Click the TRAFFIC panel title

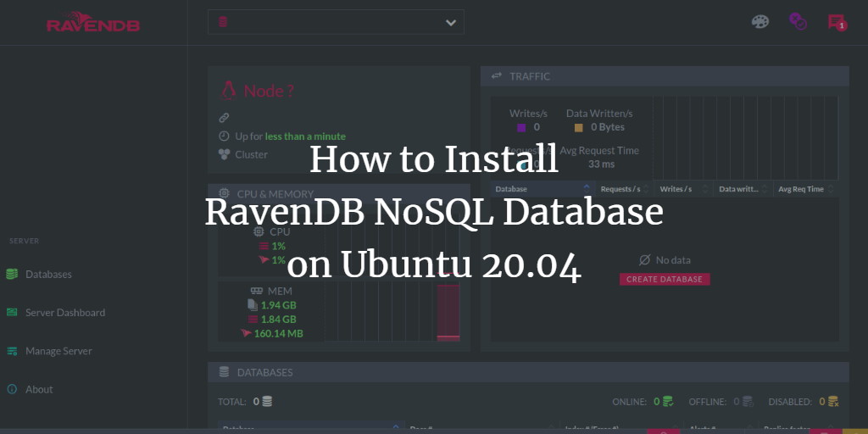(530, 76)
